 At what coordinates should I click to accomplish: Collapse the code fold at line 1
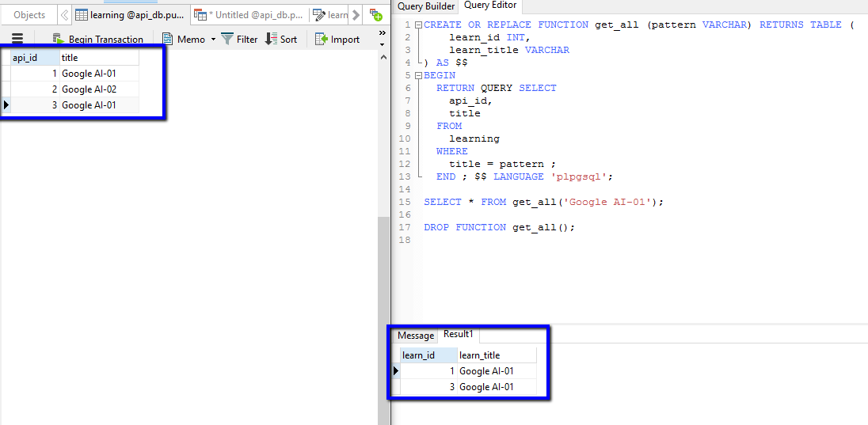tap(418, 25)
